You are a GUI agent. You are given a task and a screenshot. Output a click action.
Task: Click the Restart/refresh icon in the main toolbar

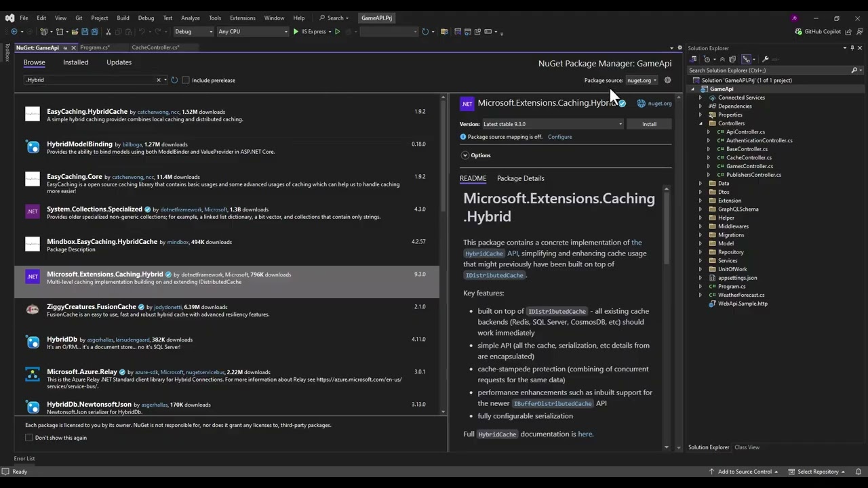pos(425,32)
